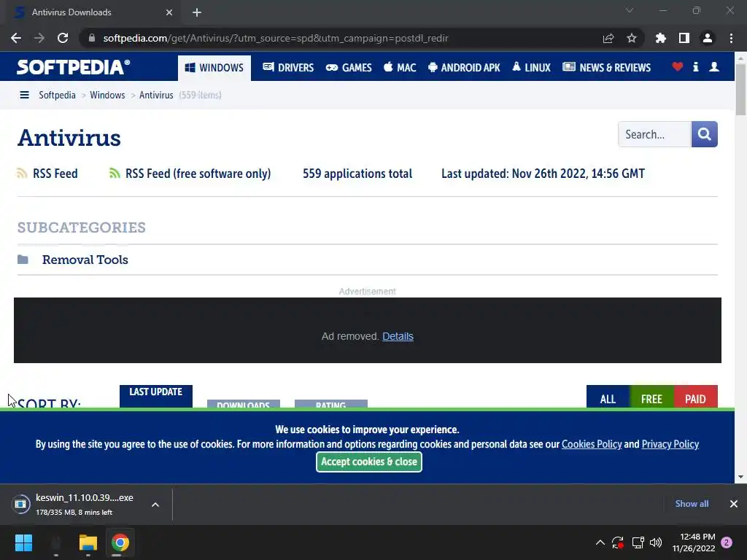Click the ad removed Details link
Screen dimensions: 747x560
pyautogui.click(x=398, y=336)
